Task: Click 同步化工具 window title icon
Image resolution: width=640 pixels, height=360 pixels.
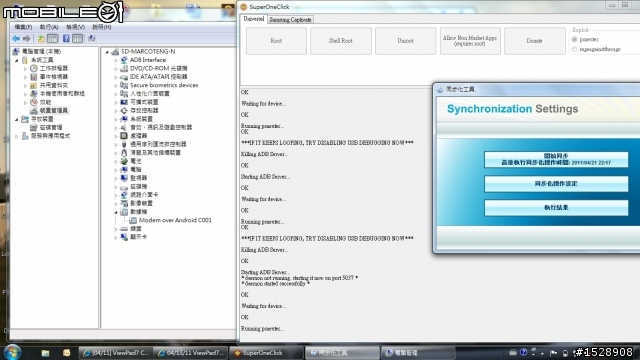Action: (x=440, y=89)
